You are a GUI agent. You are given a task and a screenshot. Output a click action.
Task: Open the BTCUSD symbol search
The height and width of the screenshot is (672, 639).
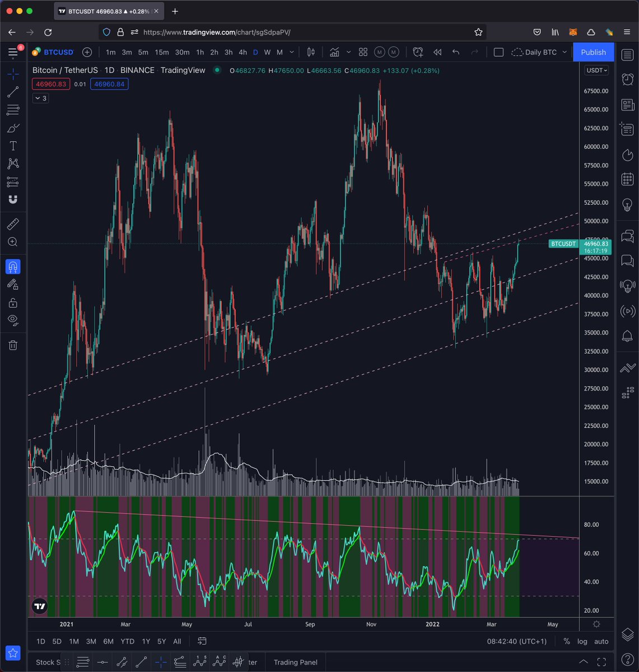coord(53,52)
